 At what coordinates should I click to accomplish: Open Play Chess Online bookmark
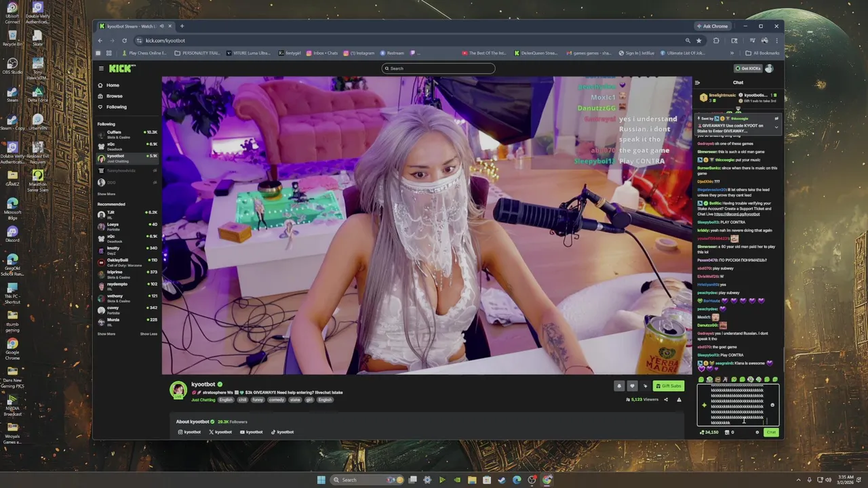144,53
